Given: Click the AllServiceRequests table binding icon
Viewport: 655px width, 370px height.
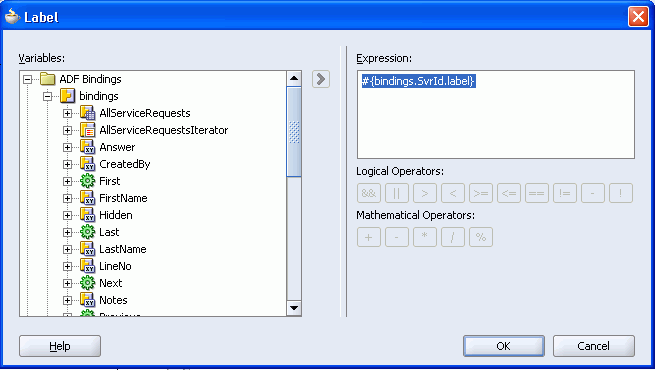Looking at the screenshot, I should [x=87, y=113].
